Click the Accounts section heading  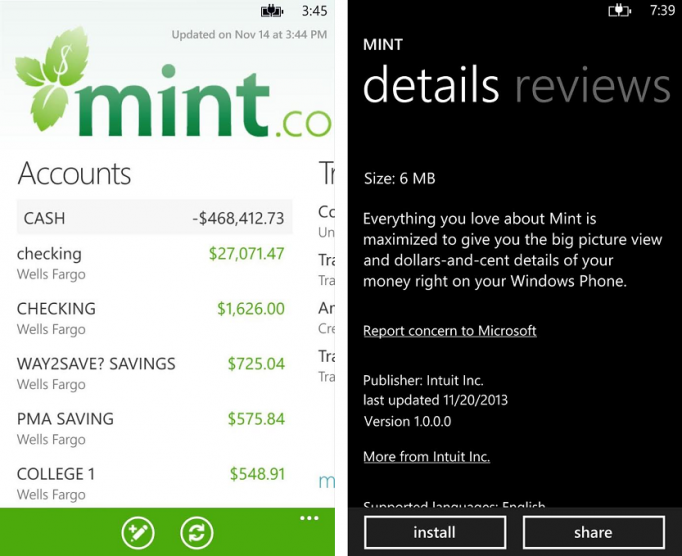pos(74,174)
